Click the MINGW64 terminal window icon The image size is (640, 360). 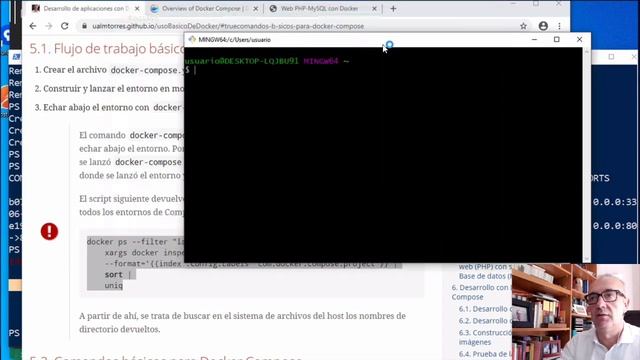click(x=192, y=40)
